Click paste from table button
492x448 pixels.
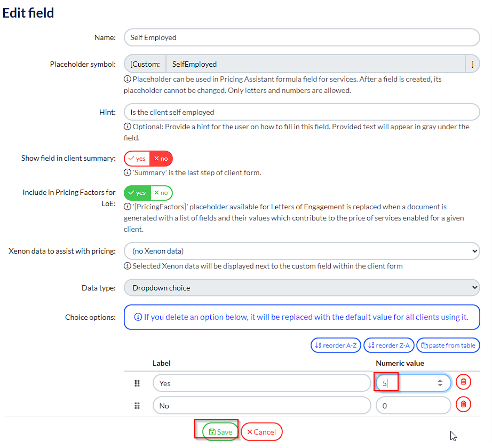click(448, 345)
